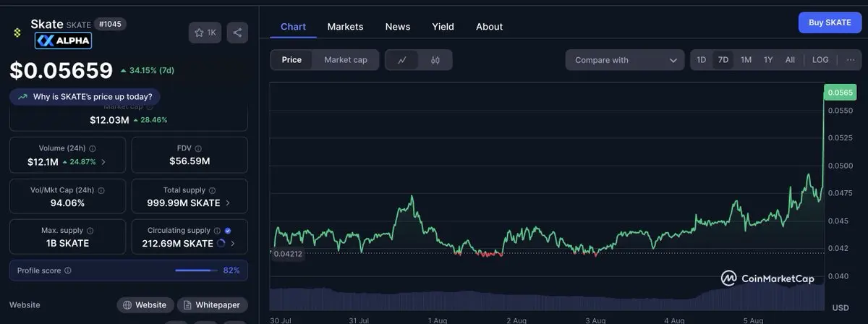Set chart range to All
Image resolution: width=868 pixels, height=324 pixels.
coord(790,60)
